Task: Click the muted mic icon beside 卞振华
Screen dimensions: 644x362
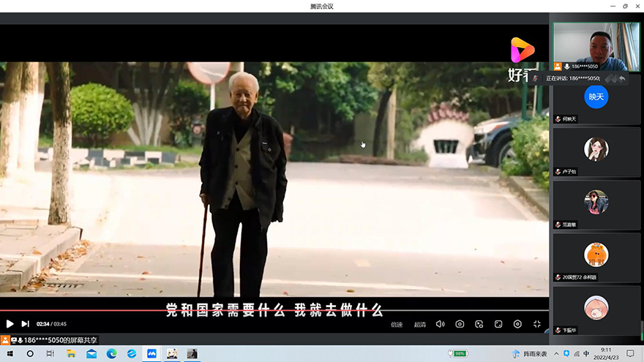Action: click(558, 330)
